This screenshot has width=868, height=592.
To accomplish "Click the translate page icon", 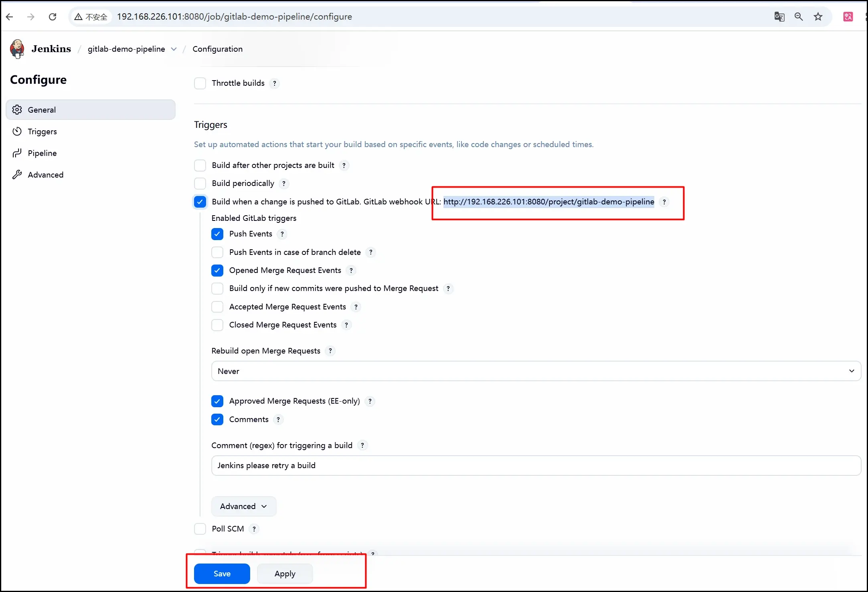I will (x=779, y=17).
